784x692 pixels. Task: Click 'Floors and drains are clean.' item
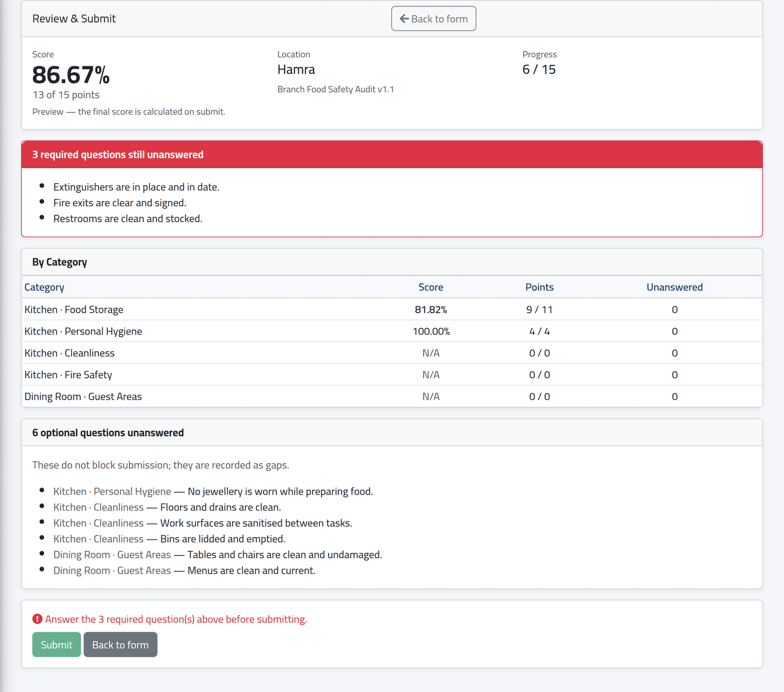(220, 507)
